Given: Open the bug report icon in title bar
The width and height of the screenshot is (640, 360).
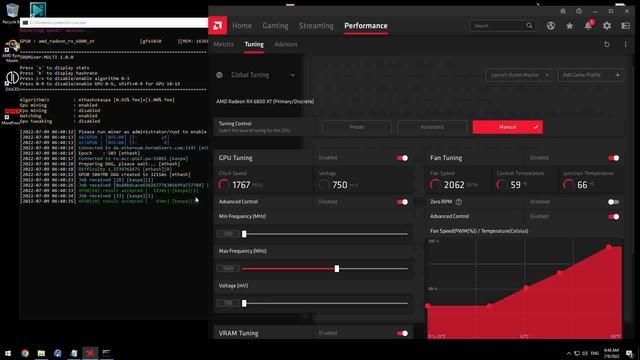Looking at the screenshot, I should pyautogui.click(x=563, y=11).
